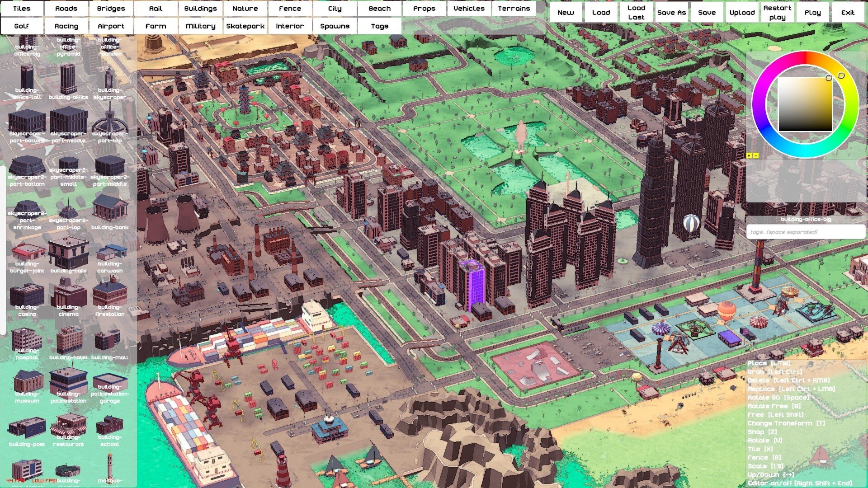Select the building-policestation asset
The height and width of the screenshot is (488, 868).
(68, 382)
